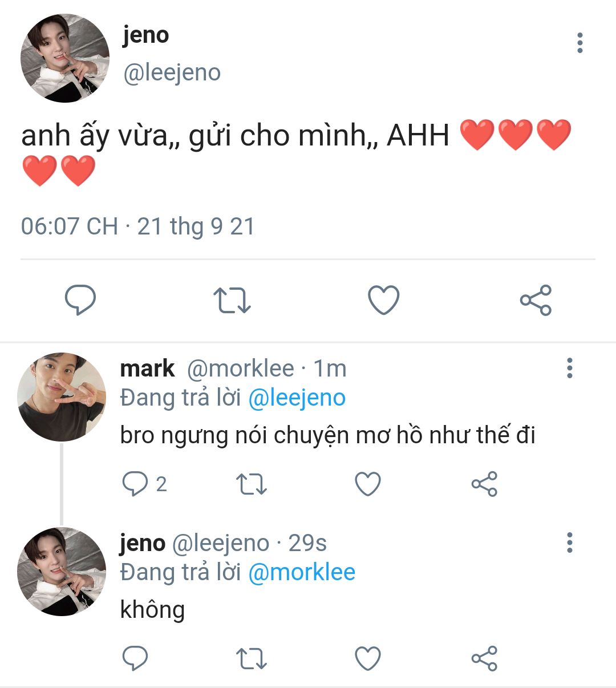Share jeno's main tweet
This screenshot has height=688, width=616.
coord(536,300)
